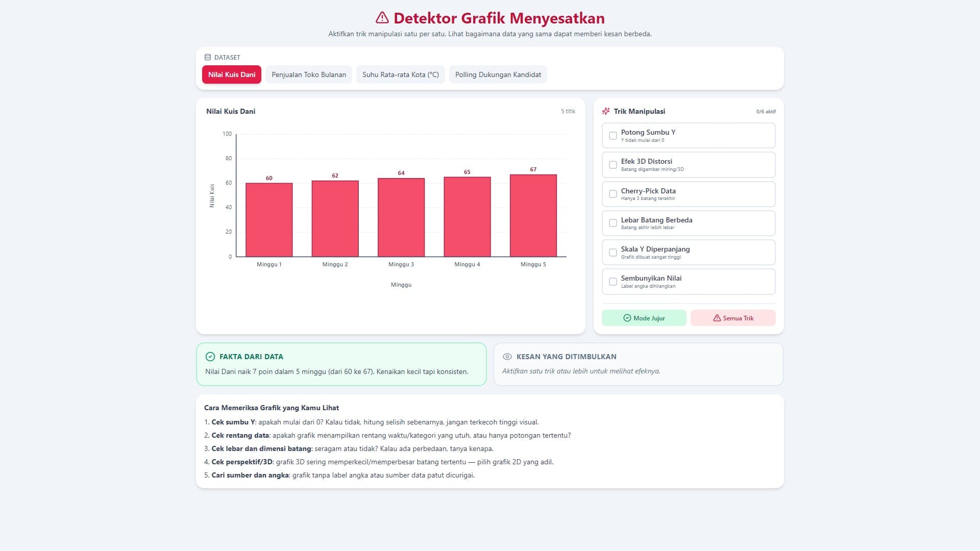Click the Nilai Kuis y-axis title
The height and width of the screenshot is (551, 980).
point(212,195)
